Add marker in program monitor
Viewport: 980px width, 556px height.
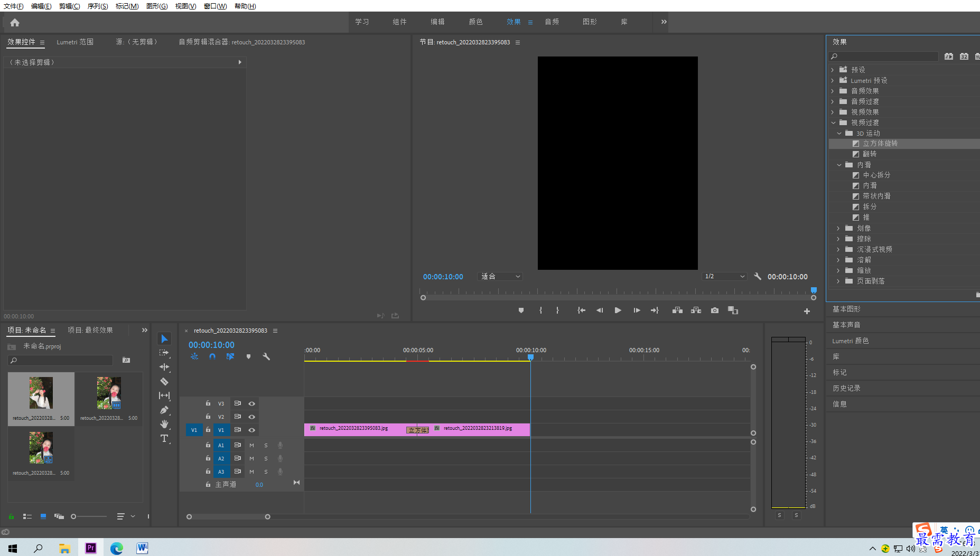[x=521, y=310]
